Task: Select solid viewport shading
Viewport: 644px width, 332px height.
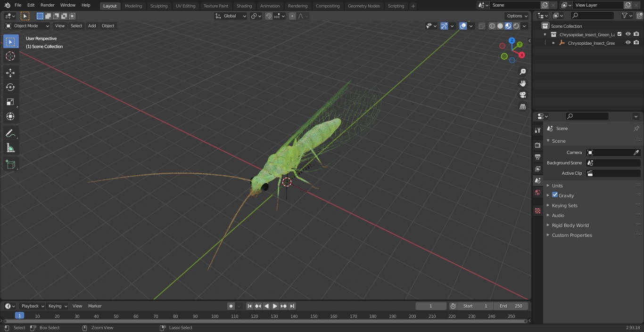Action: pyautogui.click(x=500, y=26)
